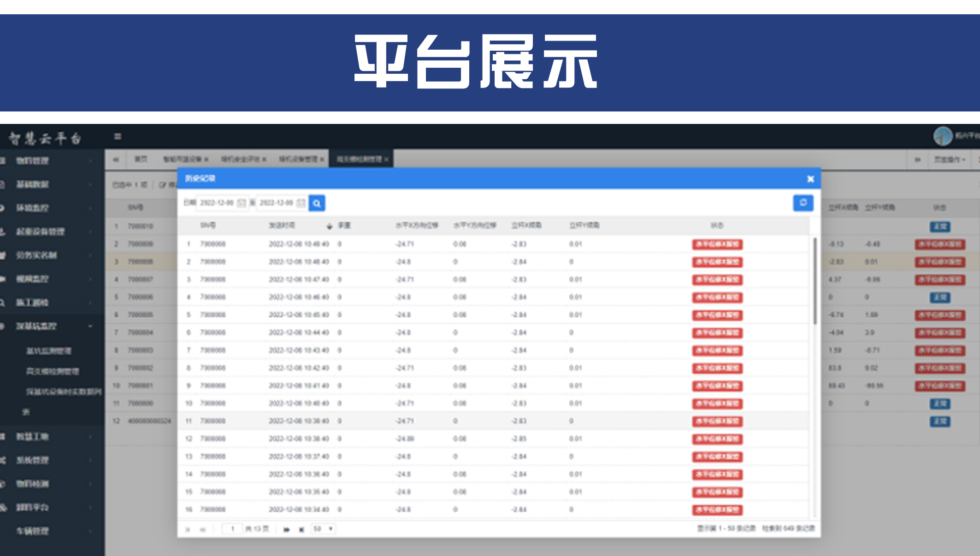
Task: Sort by the 发送时间 arrow icon
Action: 329,226
